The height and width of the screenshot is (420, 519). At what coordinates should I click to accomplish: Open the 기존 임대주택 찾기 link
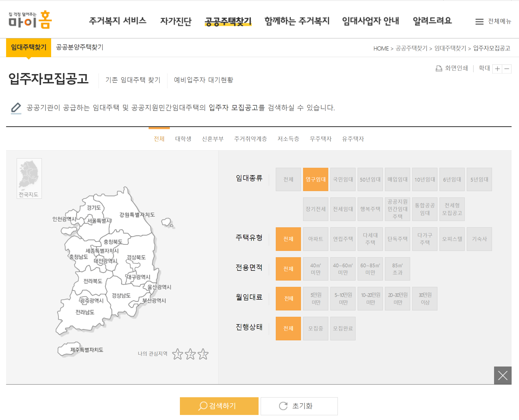coord(133,80)
